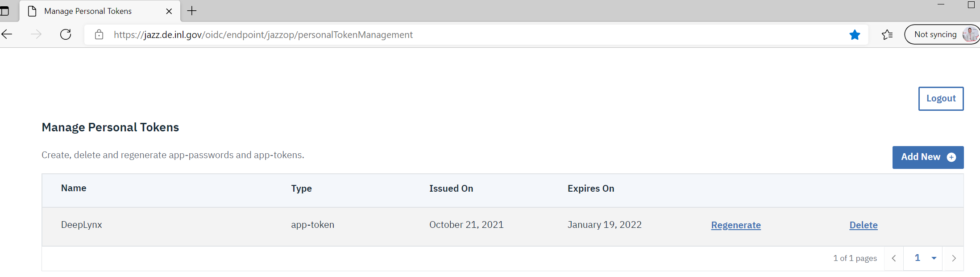Select the Manage Personal Tokens tab
980x277 pixels.
pyautogui.click(x=88, y=11)
